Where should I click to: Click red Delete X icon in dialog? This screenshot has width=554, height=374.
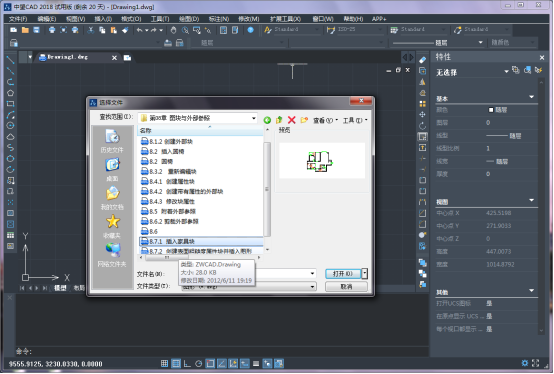point(291,120)
